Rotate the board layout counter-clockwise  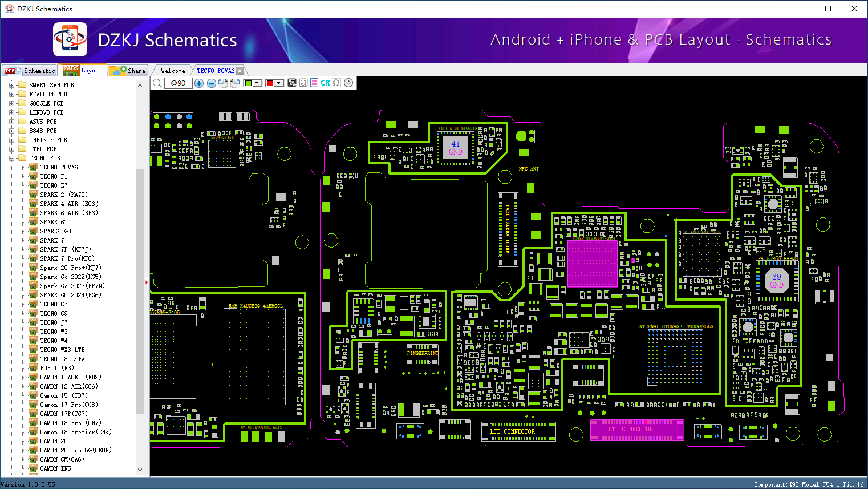(235, 83)
